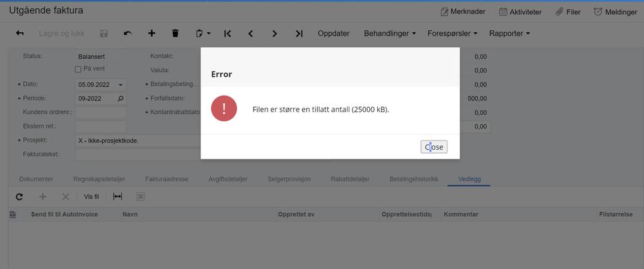Export grid with the Excel icon
Viewport: 644px width, 269px height.
141,197
